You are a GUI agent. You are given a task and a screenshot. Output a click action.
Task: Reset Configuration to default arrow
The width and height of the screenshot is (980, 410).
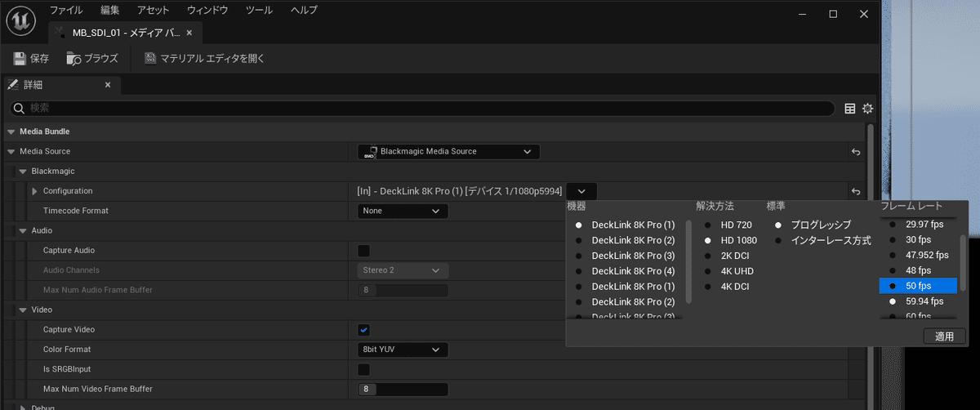tap(856, 191)
